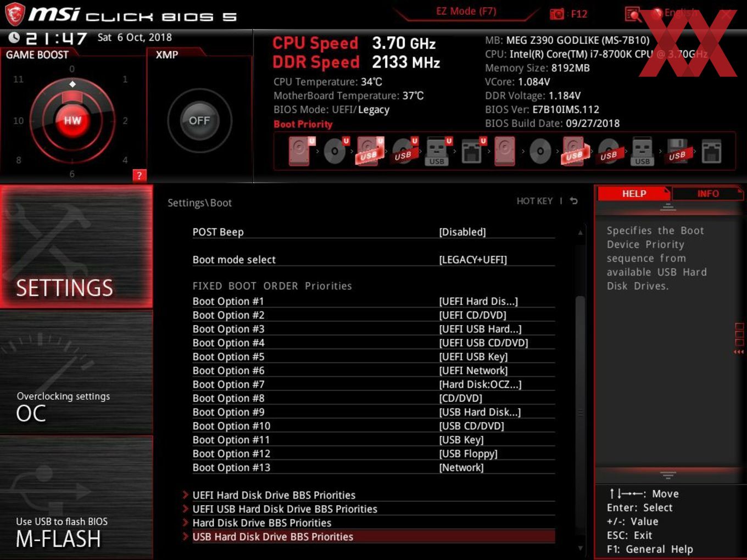The image size is (747, 560).
Task: Click the [UEFI USB CD/DVD] value
Action: coord(483,343)
